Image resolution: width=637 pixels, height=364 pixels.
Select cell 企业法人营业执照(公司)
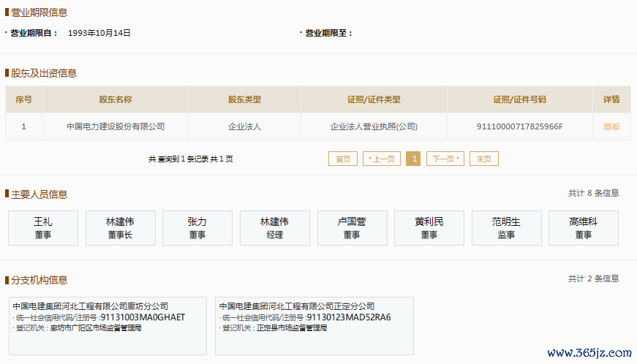coord(374,126)
